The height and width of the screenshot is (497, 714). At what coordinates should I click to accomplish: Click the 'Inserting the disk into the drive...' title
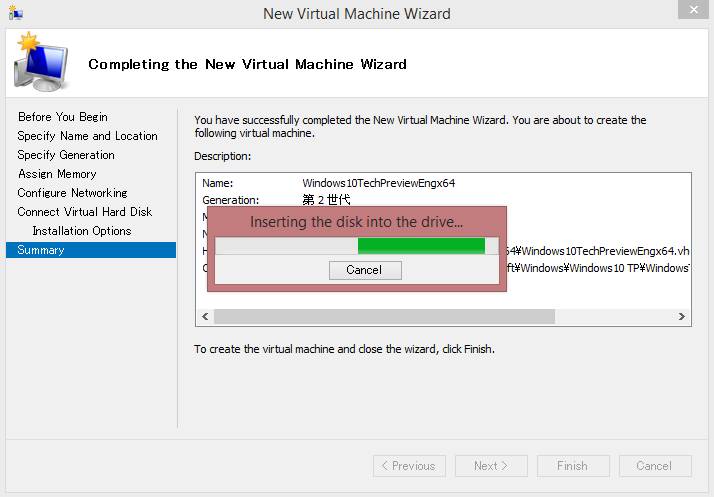pos(357,222)
